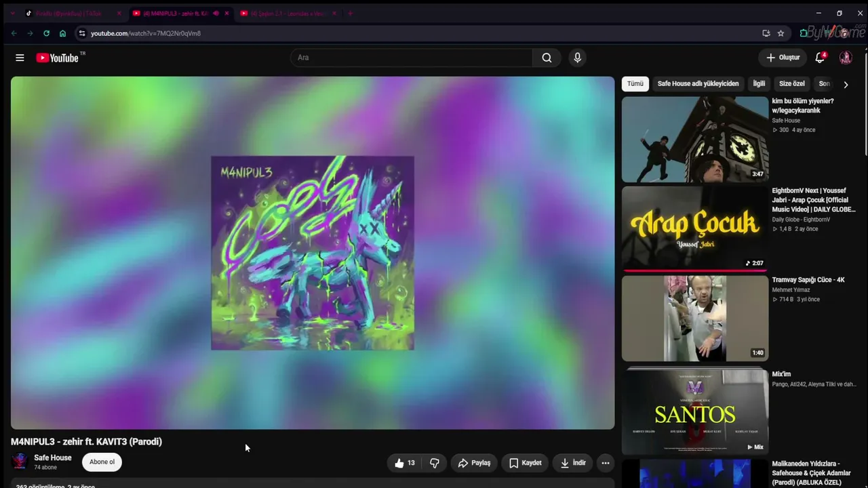Mute the playing M4NIPUL3 tab audio icon
868x488 pixels.
[x=216, y=13]
